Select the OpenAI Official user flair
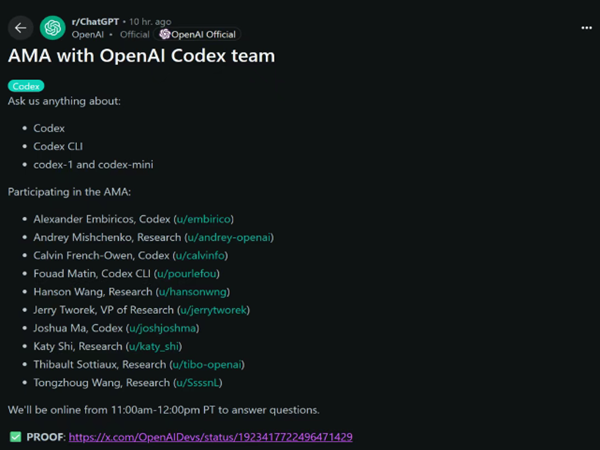This screenshot has height=450, width=600. point(197,34)
